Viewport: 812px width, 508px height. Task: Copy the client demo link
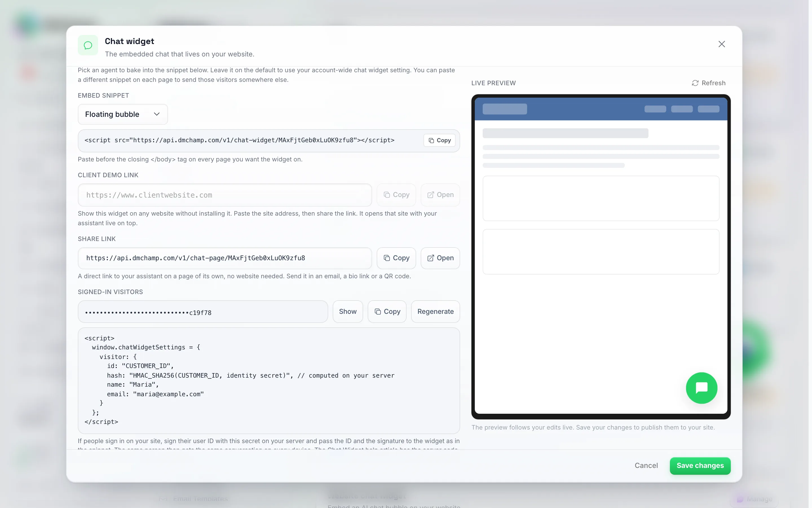click(396, 195)
